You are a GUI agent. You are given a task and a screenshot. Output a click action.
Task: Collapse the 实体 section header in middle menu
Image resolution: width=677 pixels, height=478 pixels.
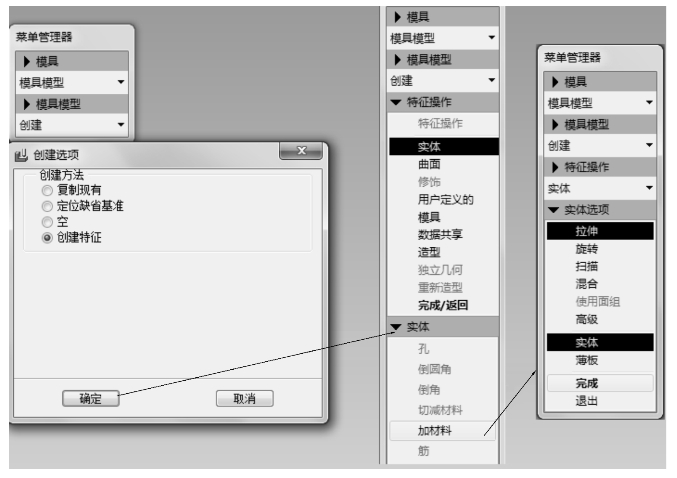click(x=443, y=327)
